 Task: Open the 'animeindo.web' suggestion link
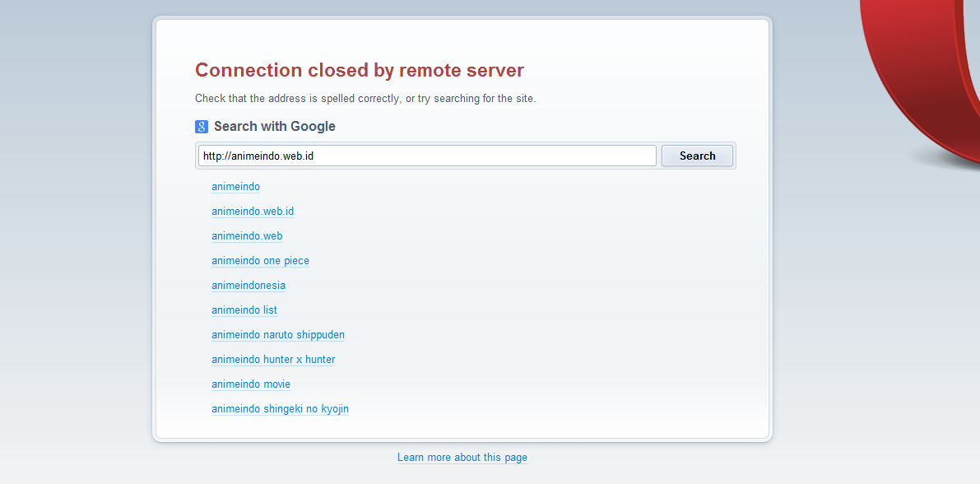coord(247,235)
